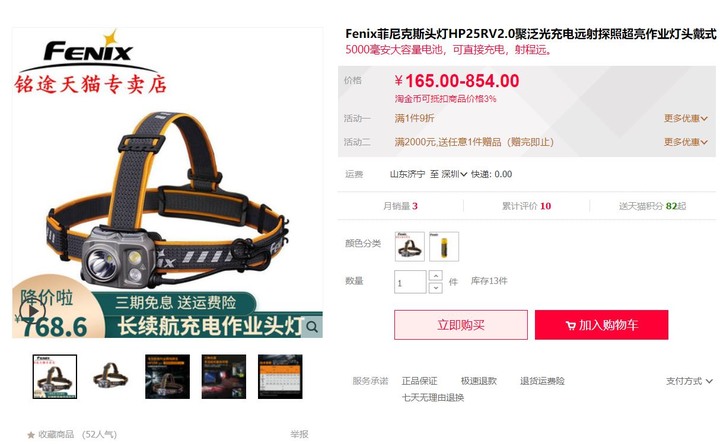Image resolution: width=720 pixels, height=444 pixels.
Task: Select the last orange spec-table thumbnail
Action: point(280,377)
